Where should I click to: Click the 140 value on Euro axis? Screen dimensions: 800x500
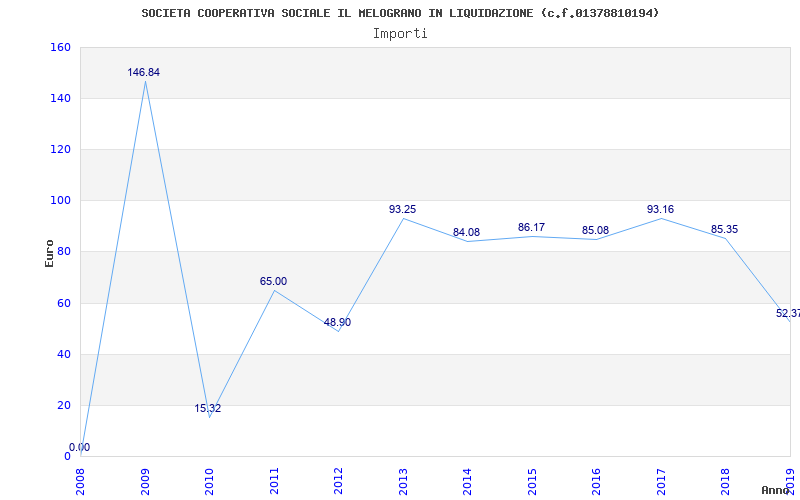(x=60, y=98)
